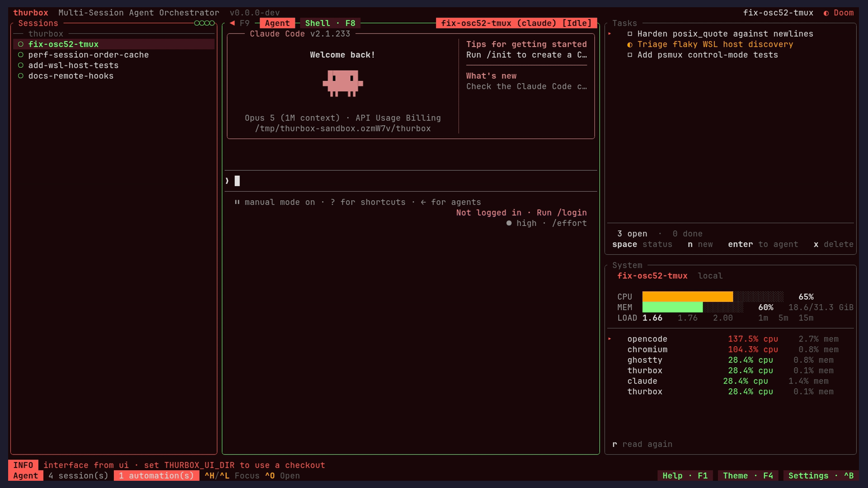The image size is (868, 488).
Task: Click the '4 session(s)' status text
Action: [x=79, y=476]
